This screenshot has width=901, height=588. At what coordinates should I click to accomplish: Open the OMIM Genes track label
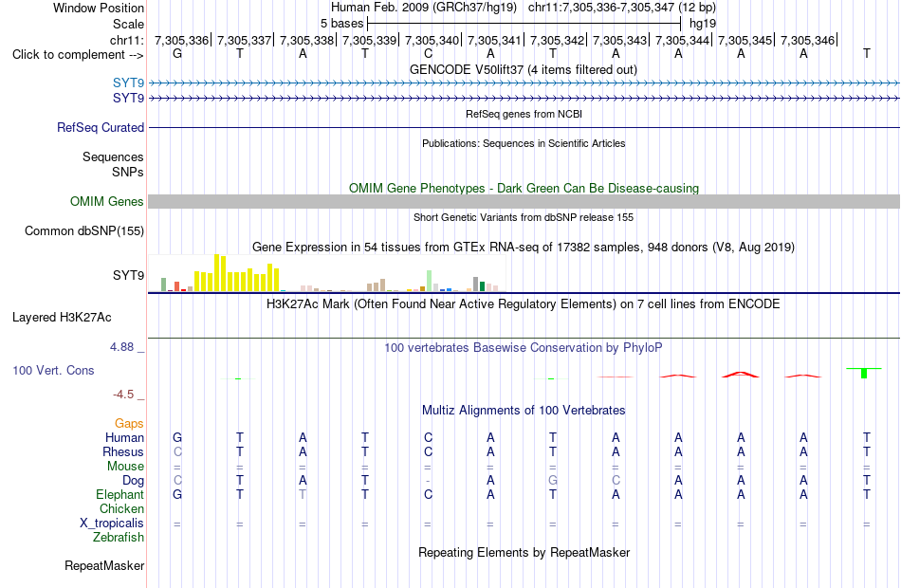point(106,202)
